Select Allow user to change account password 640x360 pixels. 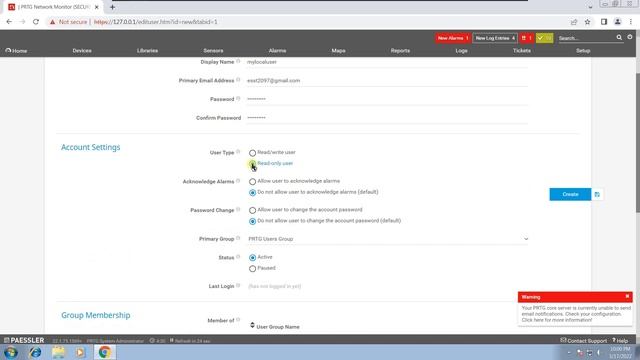pos(252,210)
